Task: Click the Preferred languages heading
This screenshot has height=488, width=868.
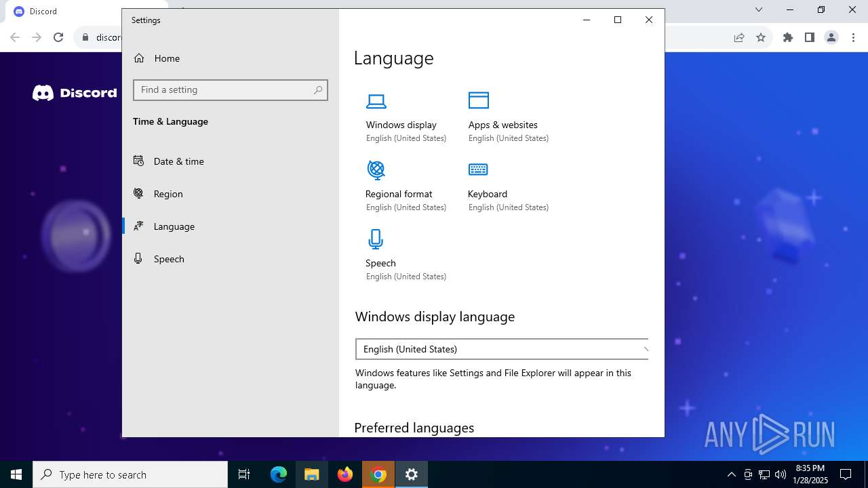Action: pyautogui.click(x=414, y=428)
